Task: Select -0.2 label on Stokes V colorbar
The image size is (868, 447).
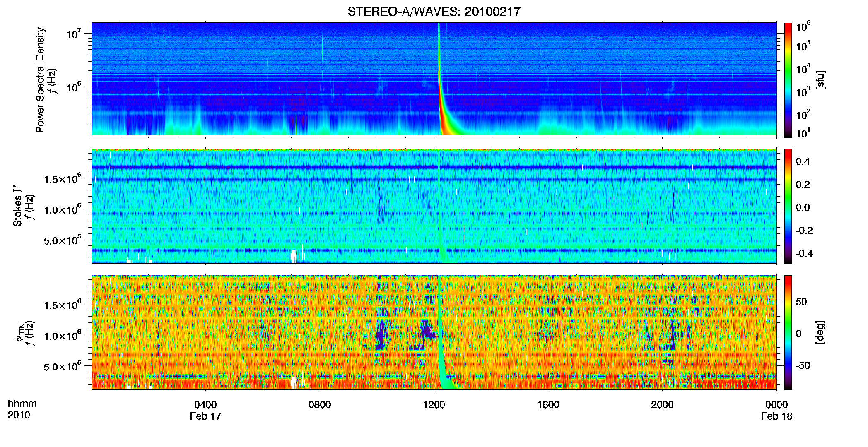Action: click(x=804, y=231)
